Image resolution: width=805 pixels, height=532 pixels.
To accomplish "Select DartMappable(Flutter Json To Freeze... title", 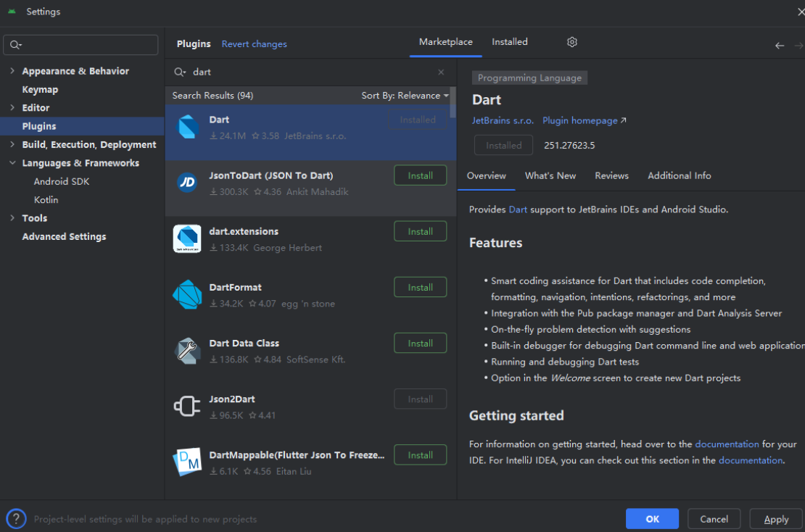I will tap(297, 455).
